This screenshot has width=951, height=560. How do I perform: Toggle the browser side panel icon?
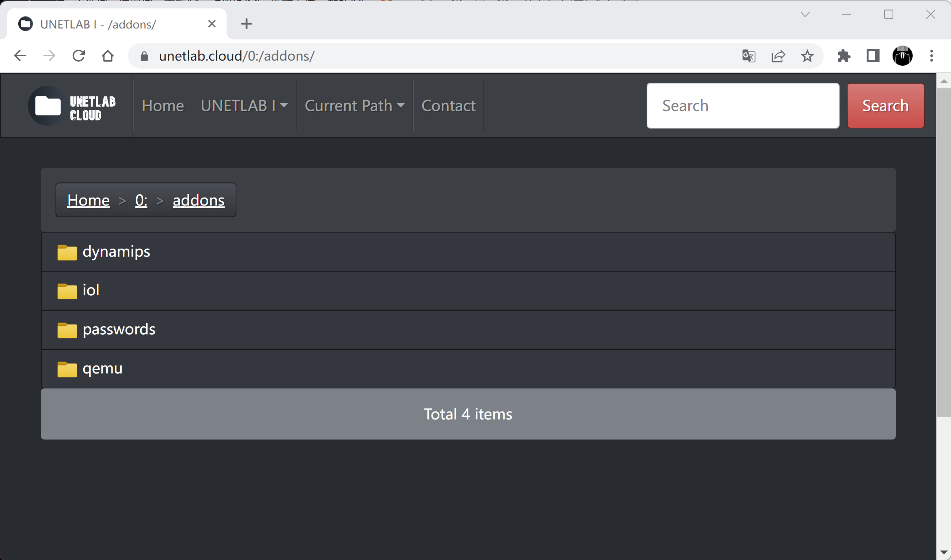click(873, 56)
